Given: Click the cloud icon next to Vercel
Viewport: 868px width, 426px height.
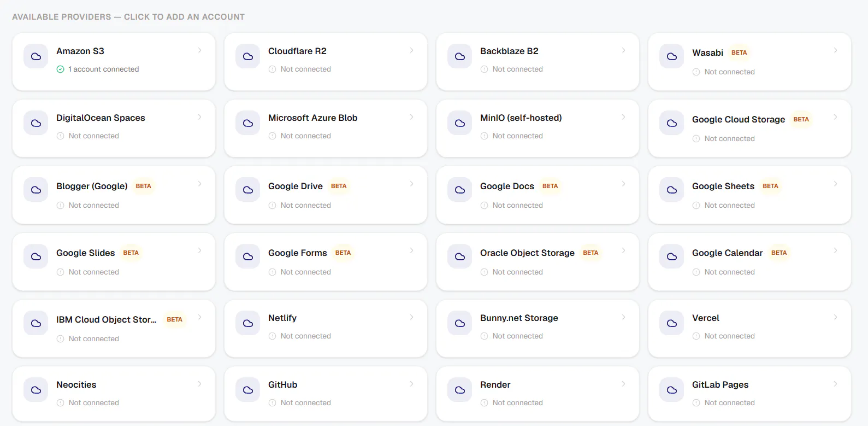Looking at the screenshot, I should click(x=672, y=323).
